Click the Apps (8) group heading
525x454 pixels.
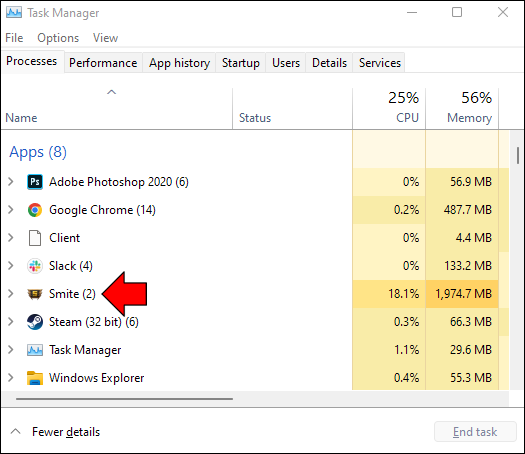coord(38,152)
